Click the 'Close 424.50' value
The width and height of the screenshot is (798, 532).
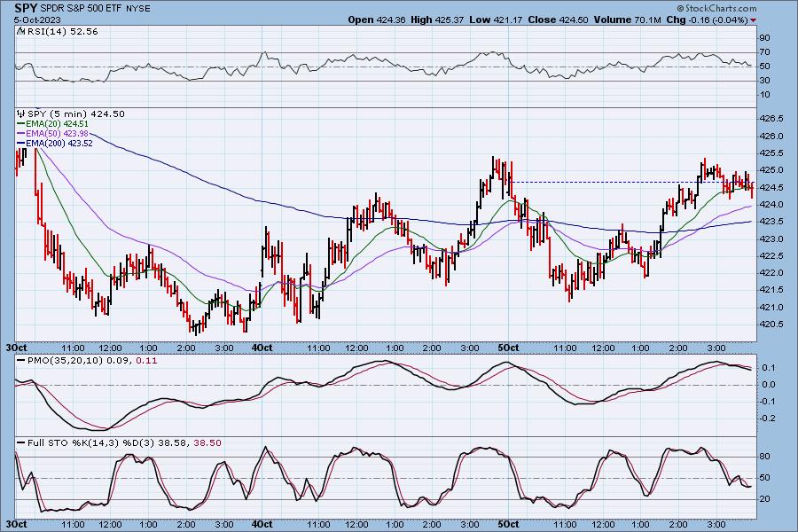[x=558, y=20]
